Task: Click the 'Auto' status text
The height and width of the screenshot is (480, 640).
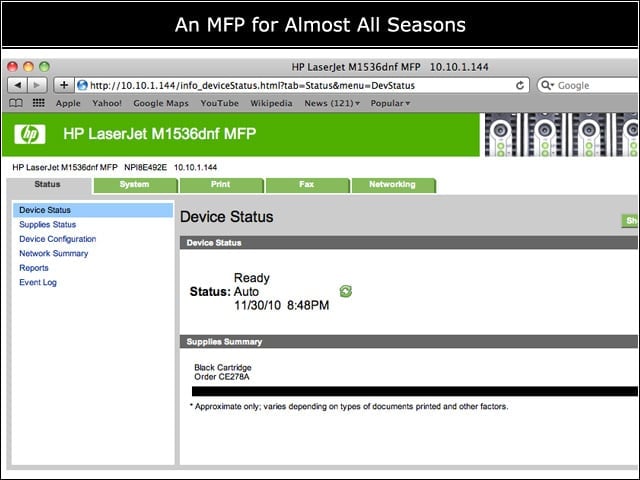Action: pyautogui.click(x=246, y=292)
